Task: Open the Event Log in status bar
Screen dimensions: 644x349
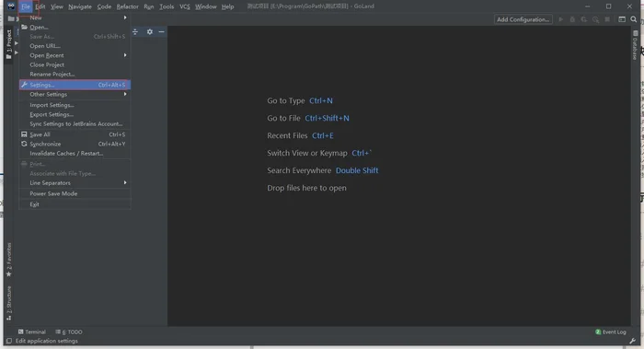Action: point(611,332)
